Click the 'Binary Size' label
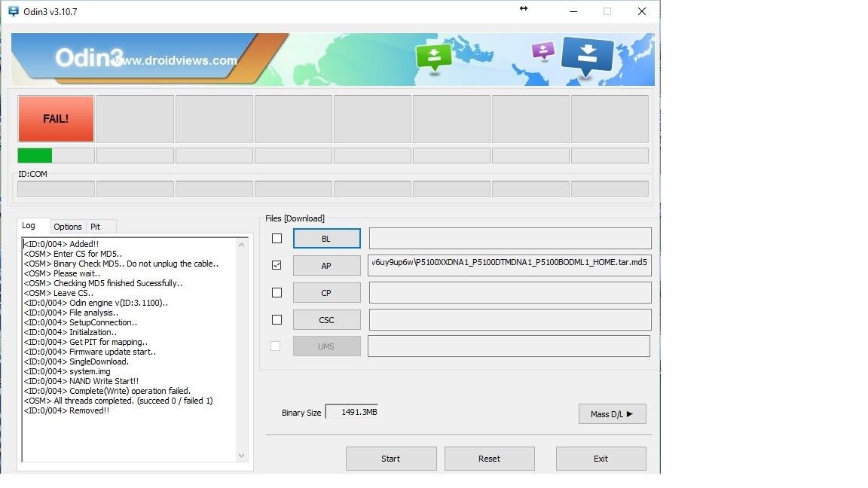Screen dimensions: 868x488 click(301, 413)
